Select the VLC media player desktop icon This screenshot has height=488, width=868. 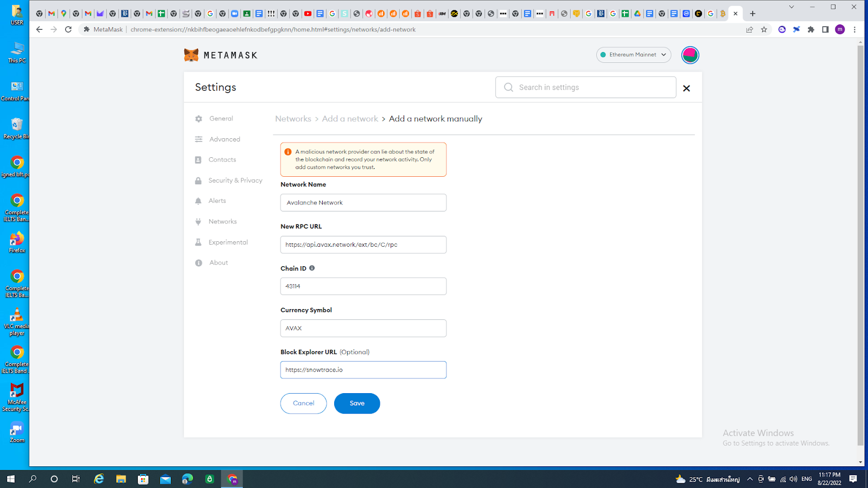pos(17,322)
